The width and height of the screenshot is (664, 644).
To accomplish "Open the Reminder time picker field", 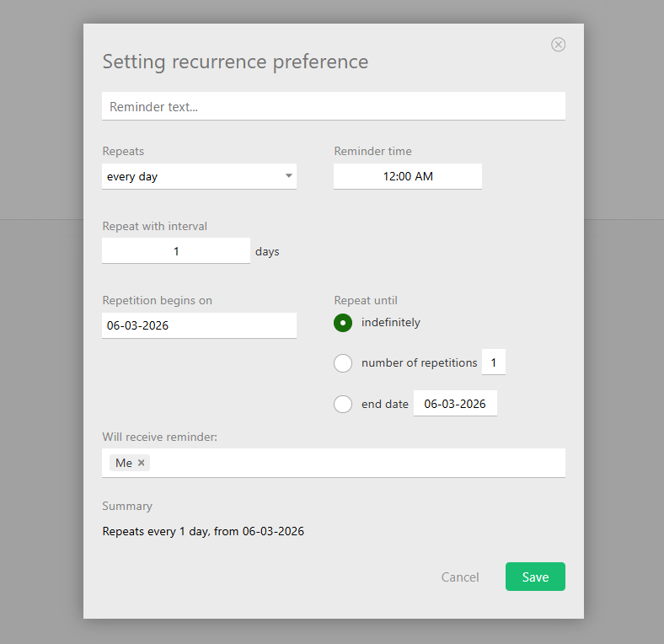I will pos(408,177).
